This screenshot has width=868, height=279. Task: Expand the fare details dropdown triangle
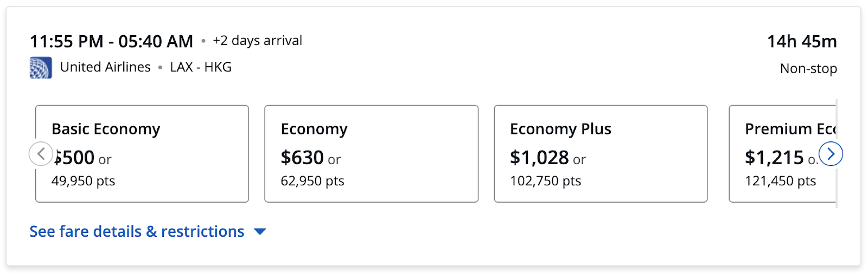click(260, 232)
